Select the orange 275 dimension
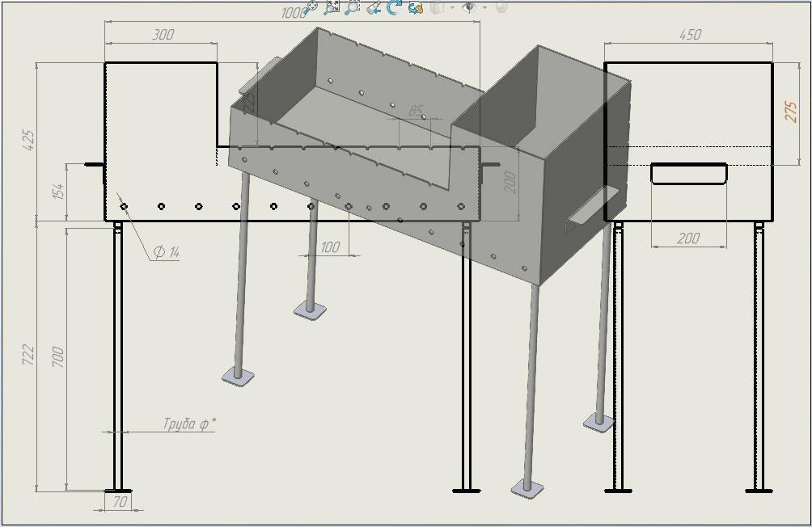Image resolution: width=812 pixels, height=527 pixels. pyautogui.click(x=791, y=111)
